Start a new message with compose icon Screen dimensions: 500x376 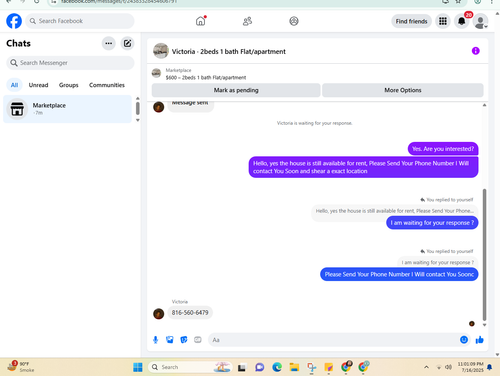pos(127,43)
